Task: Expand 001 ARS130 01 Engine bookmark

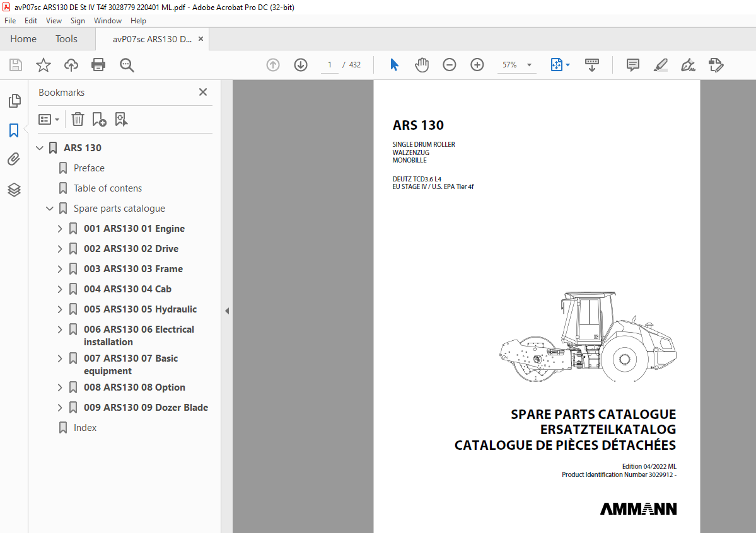Action: pyautogui.click(x=60, y=229)
